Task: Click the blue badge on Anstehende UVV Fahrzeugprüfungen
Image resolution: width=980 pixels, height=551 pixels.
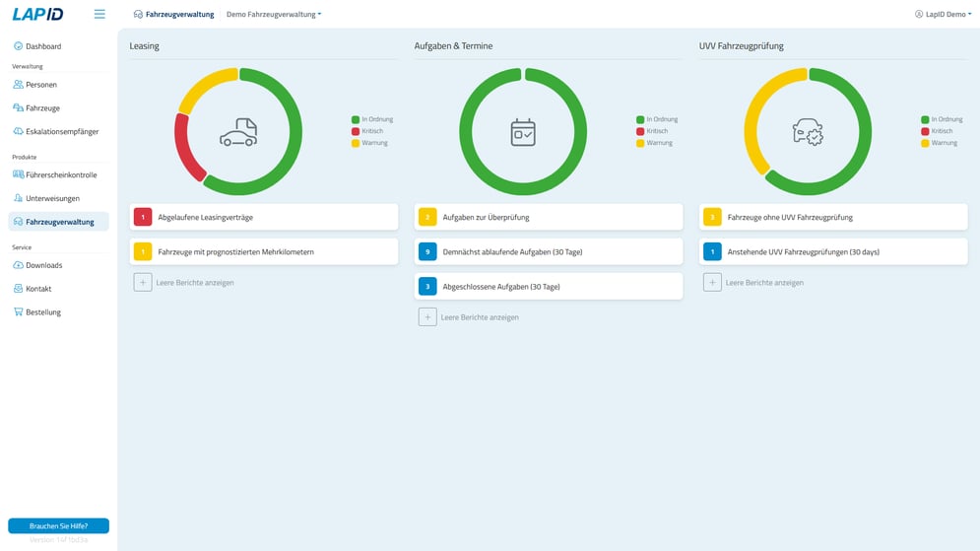Action: tap(712, 251)
